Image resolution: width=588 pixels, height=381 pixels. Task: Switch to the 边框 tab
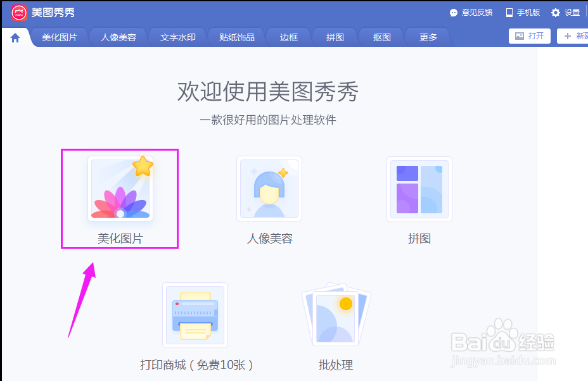(289, 37)
